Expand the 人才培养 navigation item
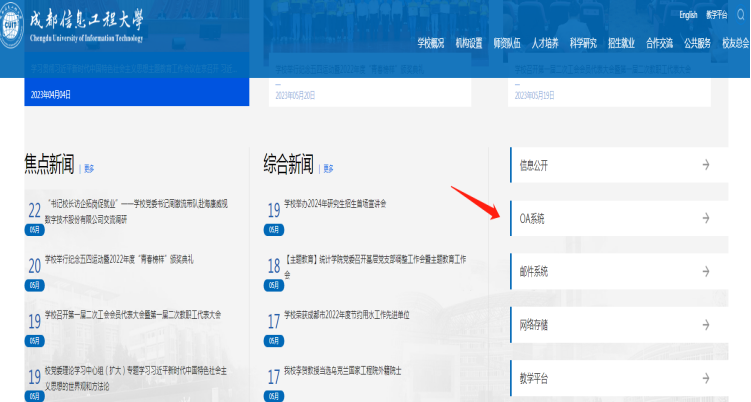The width and height of the screenshot is (751, 402). [545, 44]
